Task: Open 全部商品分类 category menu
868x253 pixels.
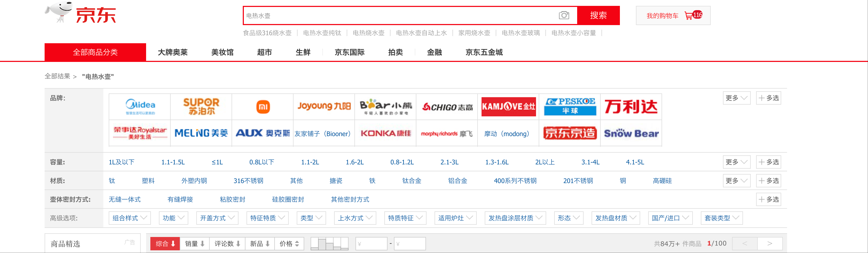Action: point(95,52)
